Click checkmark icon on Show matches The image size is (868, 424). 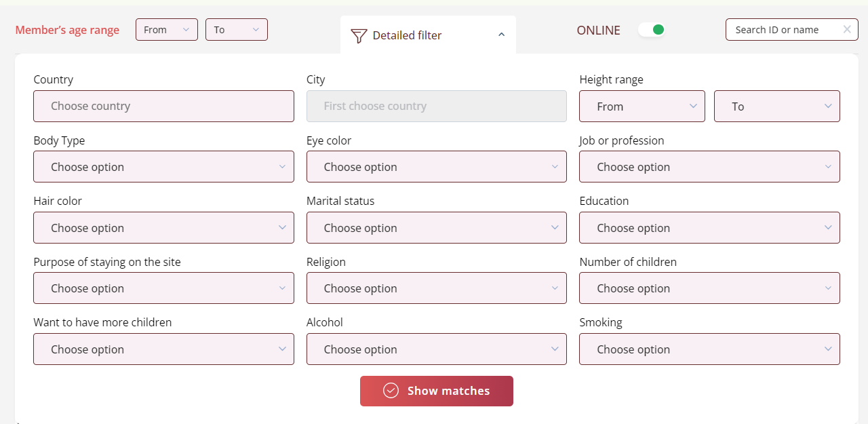click(x=391, y=391)
